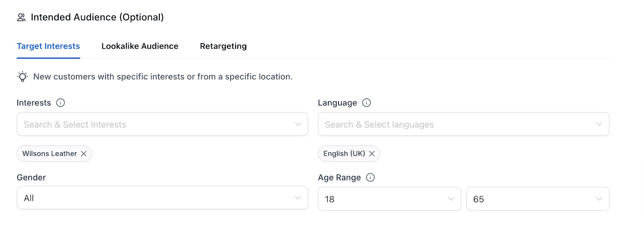The height and width of the screenshot is (229, 644).
Task: Click the Interests info icon
Action: pos(60,103)
